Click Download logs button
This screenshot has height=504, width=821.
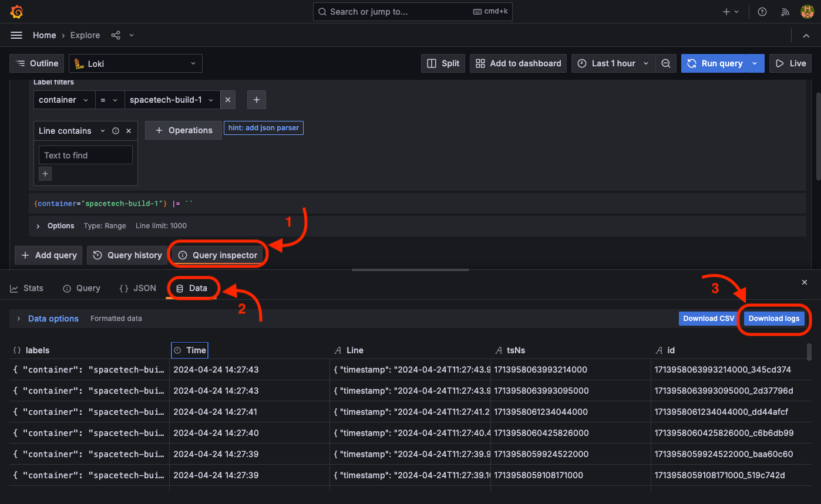[774, 319]
